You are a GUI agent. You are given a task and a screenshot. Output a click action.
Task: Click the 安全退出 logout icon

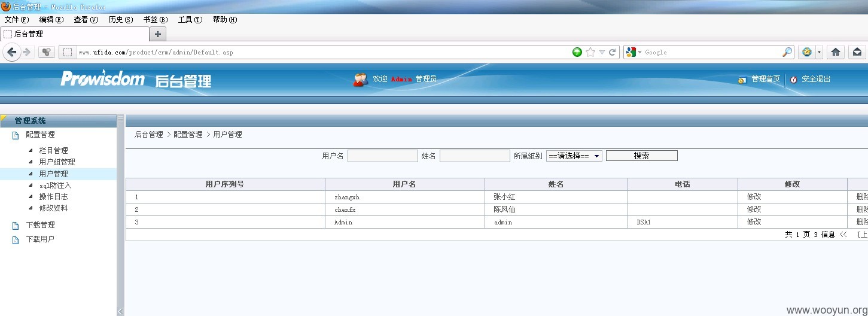pos(794,80)
